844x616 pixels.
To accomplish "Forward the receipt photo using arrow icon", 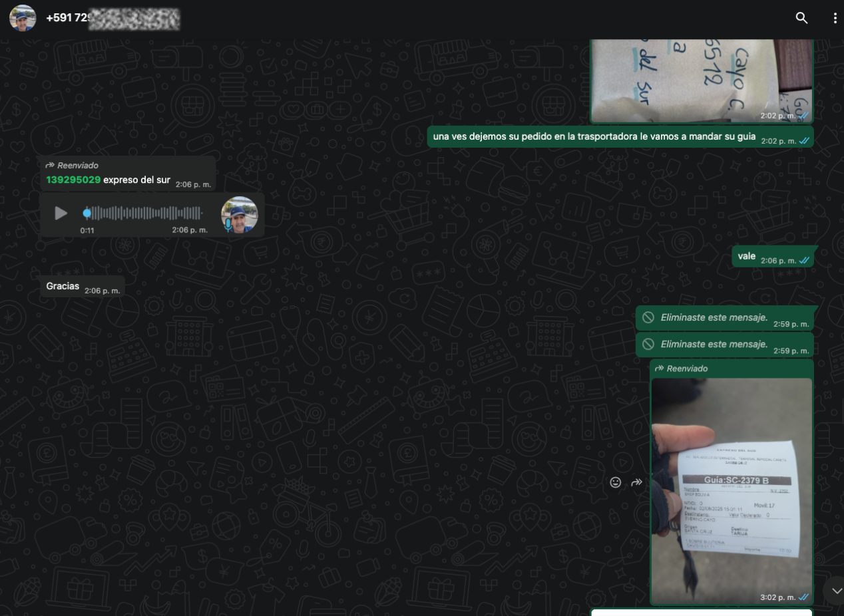I will 637,482.
